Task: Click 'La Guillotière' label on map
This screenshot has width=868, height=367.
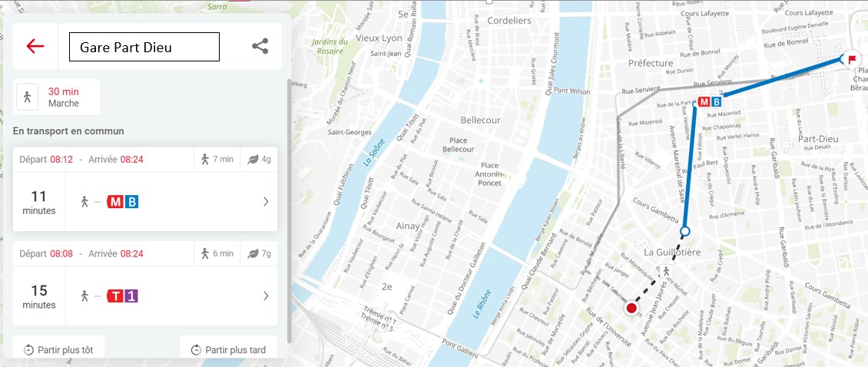Action: [x=672, y=253]
